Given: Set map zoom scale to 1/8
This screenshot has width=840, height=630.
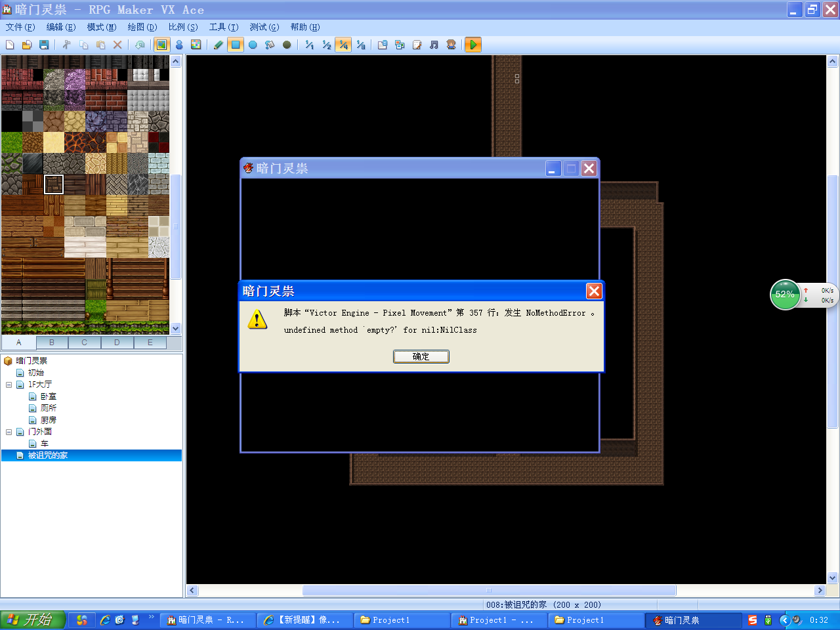Looking at the screenshot, I should [360, 45].
